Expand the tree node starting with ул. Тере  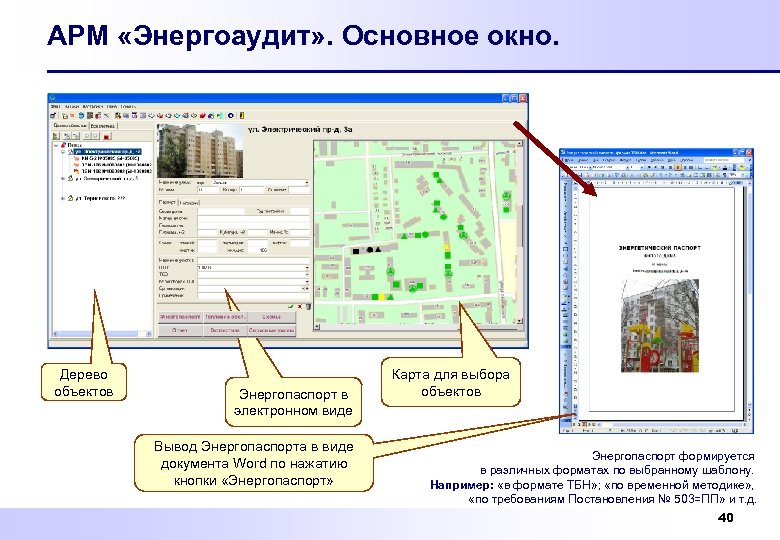[63, 198]
